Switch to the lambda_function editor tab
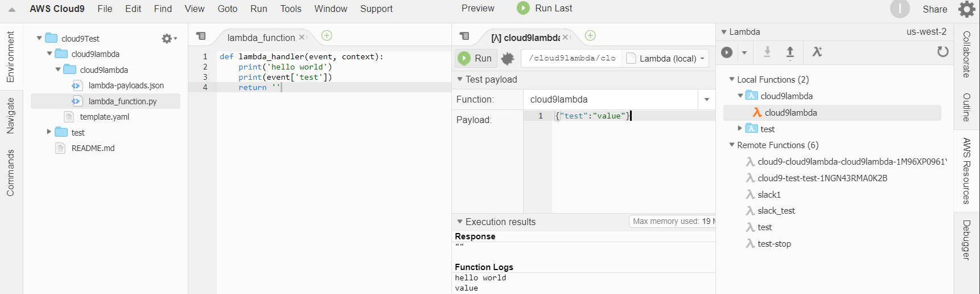 coord(261,38)
